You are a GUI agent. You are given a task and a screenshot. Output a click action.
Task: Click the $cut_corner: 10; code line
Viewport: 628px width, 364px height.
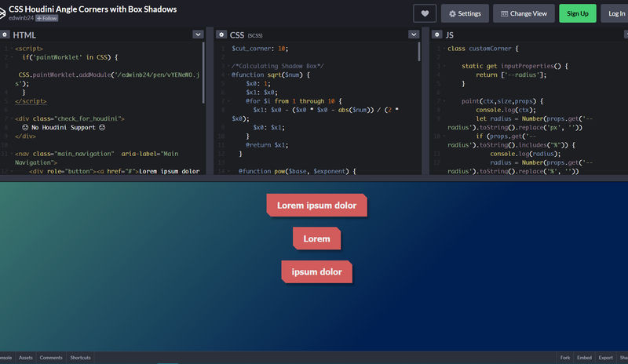tap(260, 49)
